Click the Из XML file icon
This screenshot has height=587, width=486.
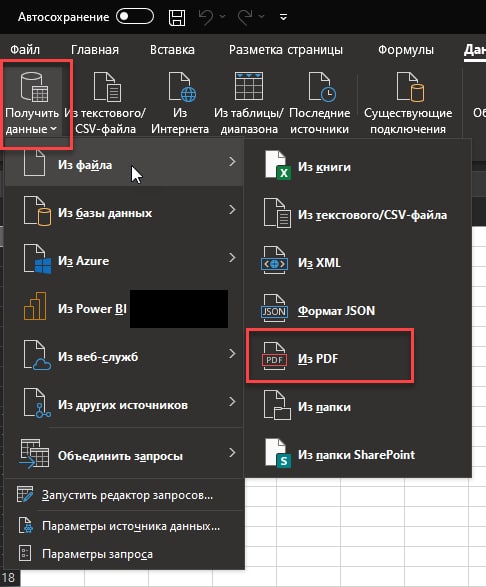(274, 261)
